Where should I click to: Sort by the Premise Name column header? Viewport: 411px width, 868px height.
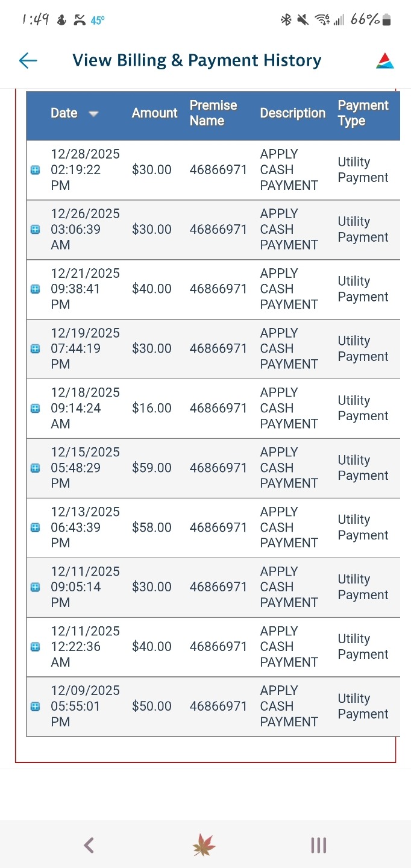tap(213, 113)
